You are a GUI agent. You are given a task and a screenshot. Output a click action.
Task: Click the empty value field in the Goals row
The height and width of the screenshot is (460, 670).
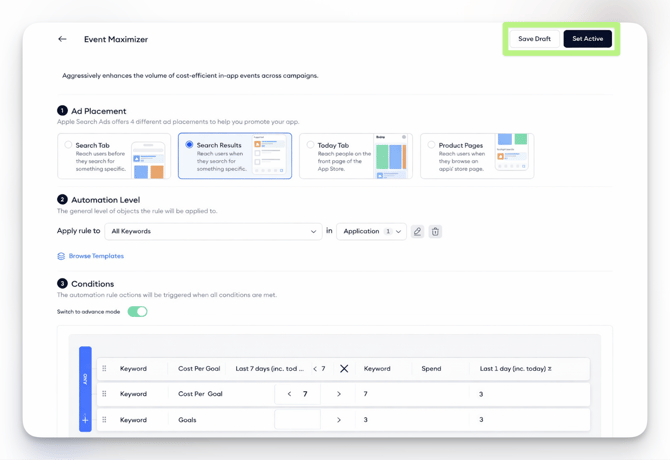click(297, 420)
